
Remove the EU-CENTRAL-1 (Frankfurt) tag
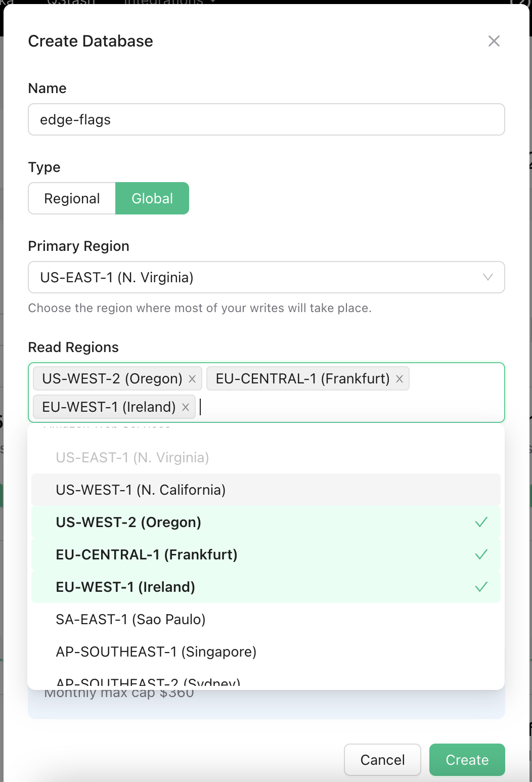[400, 379]
